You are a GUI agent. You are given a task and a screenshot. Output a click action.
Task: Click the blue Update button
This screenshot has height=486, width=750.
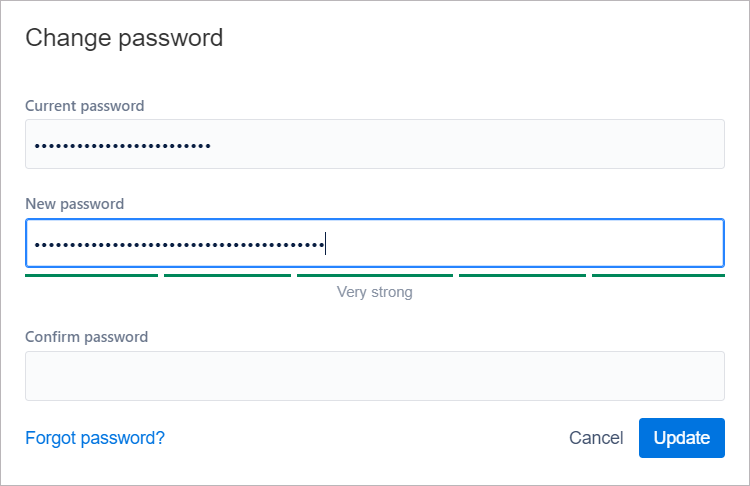coord(681,438)
